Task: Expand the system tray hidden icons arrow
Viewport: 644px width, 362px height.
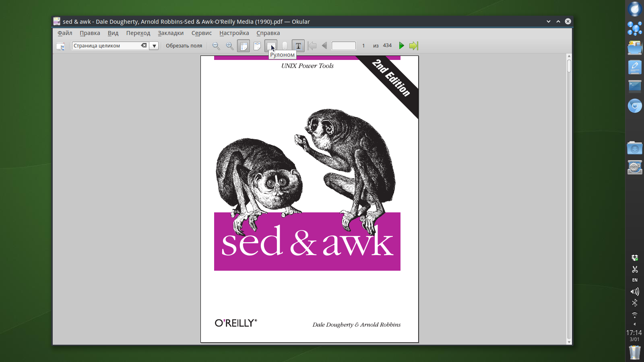Action: pyautogui.click(x=635, y=324)
